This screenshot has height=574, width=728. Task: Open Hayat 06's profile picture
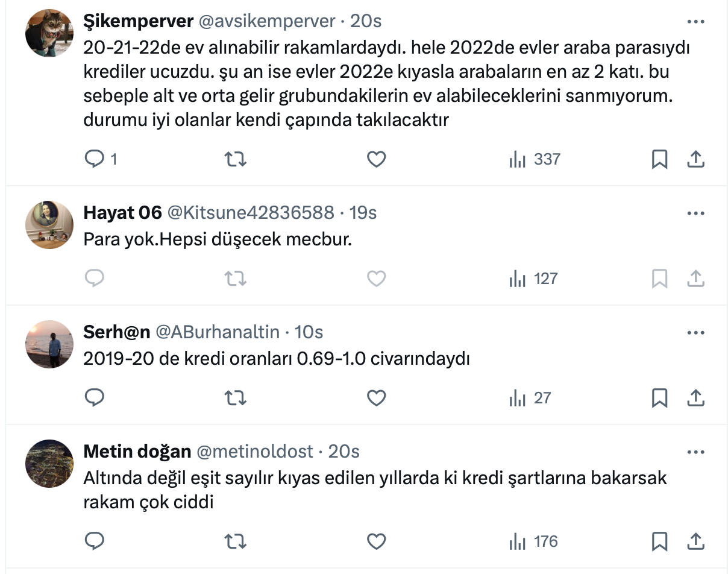tap(49, 224)
